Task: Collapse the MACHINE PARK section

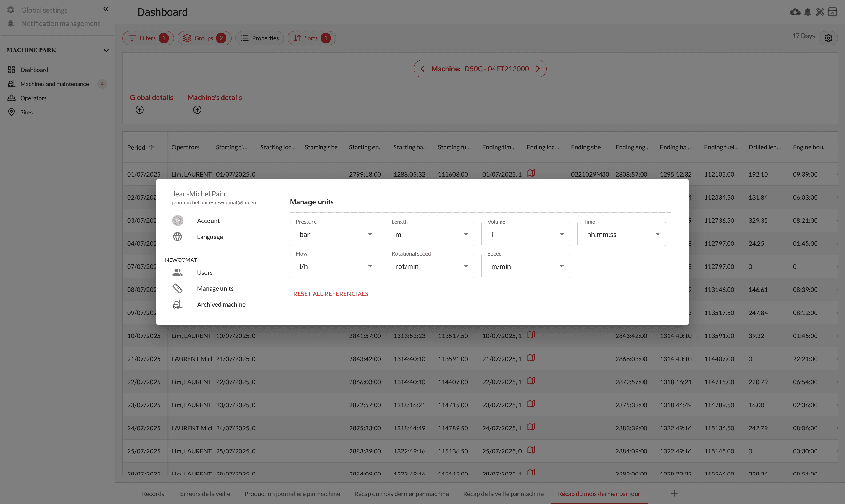Action: pyautogui.click(x=106, y=50)
